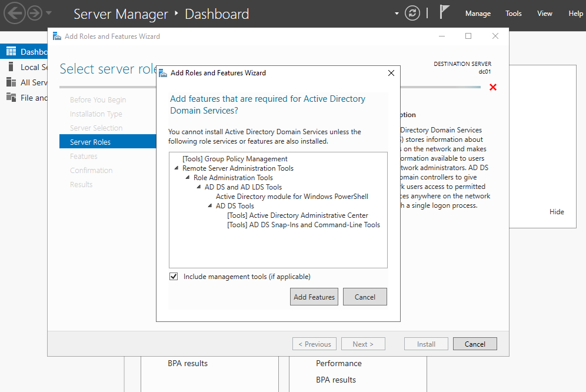The image size is (586, 392).
Task: Click the Add Features button
Action: [314, 297]
